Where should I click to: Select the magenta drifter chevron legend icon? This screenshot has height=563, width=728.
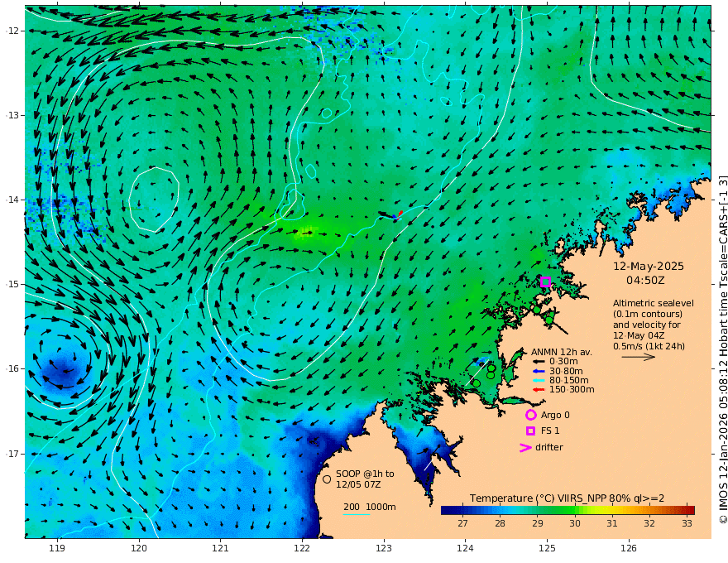pos(525,448)
